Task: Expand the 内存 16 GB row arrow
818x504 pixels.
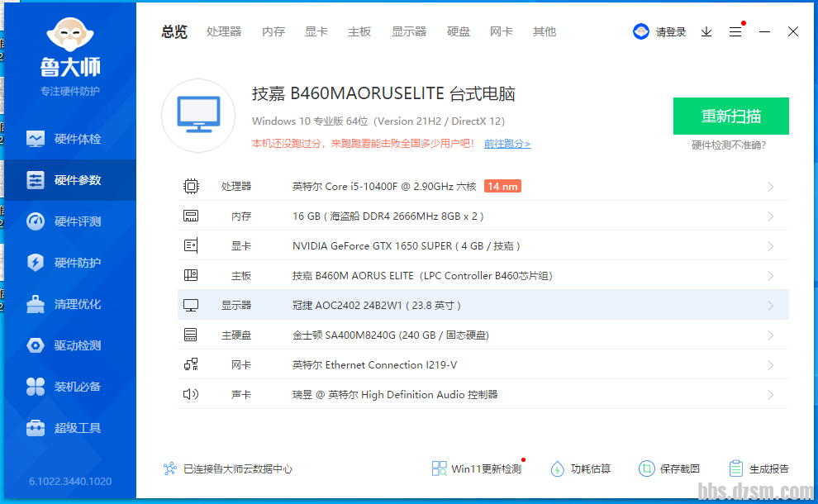Action: [770, 216]
